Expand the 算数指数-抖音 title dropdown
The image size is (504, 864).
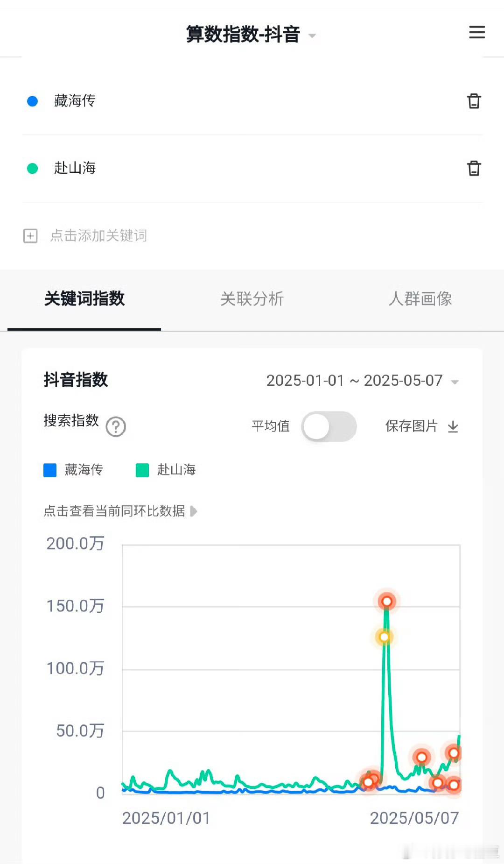[312, 35]
